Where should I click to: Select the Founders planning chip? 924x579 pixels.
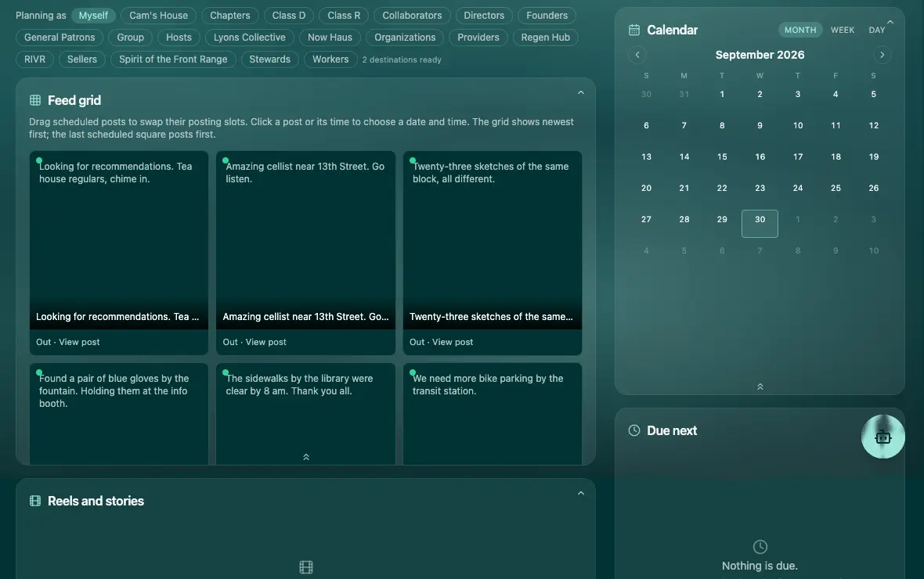pos(547,16)
